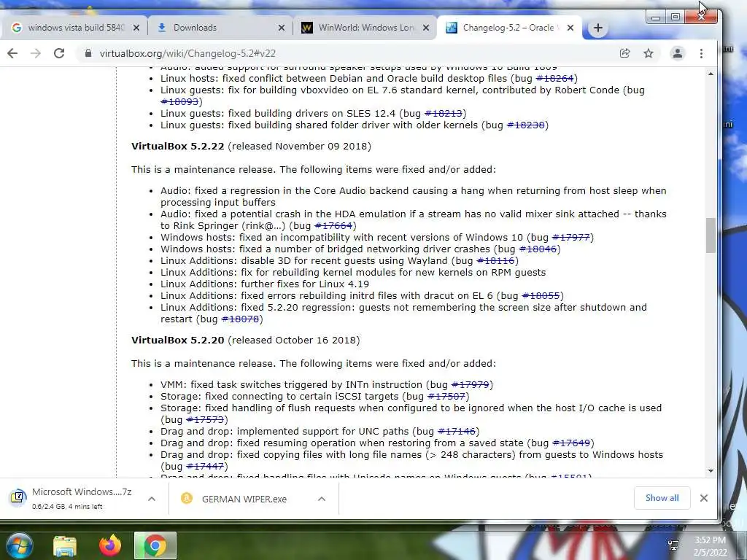
Task: Close the Changelog-5.2 tab
Action: click(570, 28)
